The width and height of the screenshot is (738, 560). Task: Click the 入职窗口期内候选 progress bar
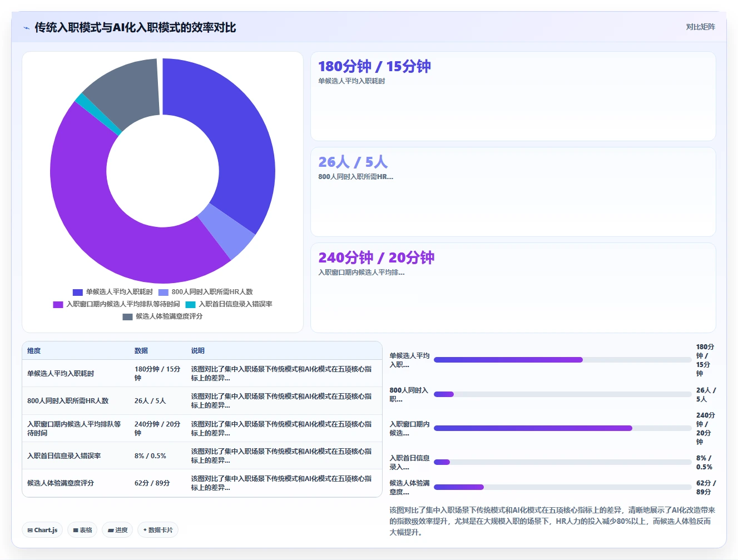562,428
